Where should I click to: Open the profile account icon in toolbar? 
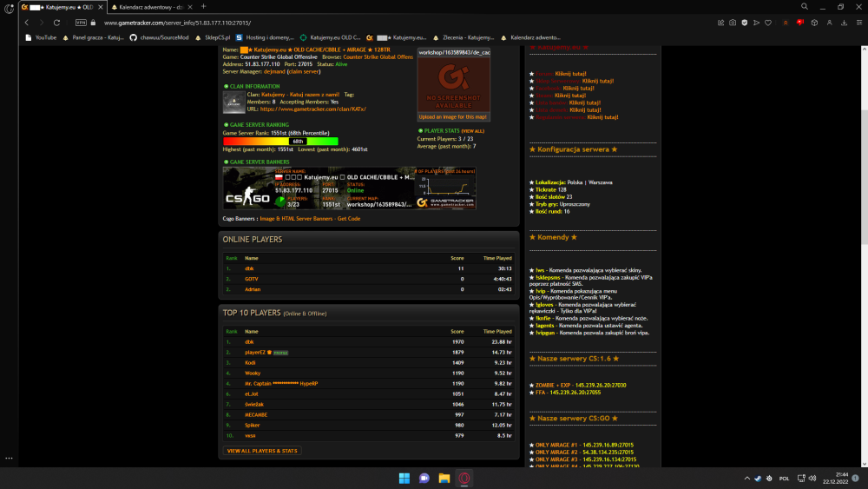coord(829,23)
